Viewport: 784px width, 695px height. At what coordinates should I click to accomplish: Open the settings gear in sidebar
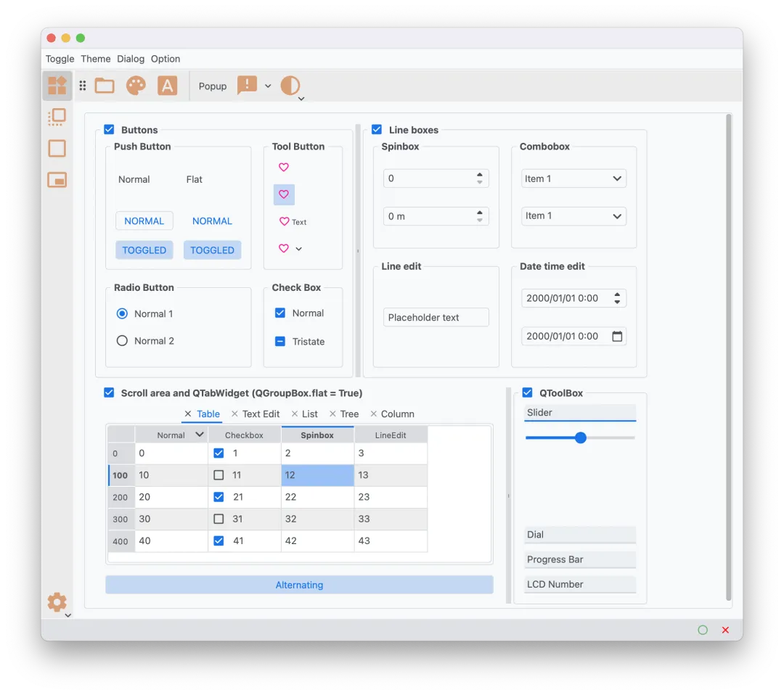pos(57,602)
